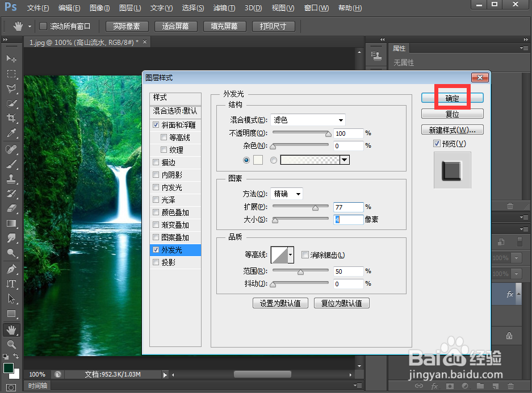This screenshot has width=532, height=393.
Task: Select the Move tool
Action: point(11,58)
